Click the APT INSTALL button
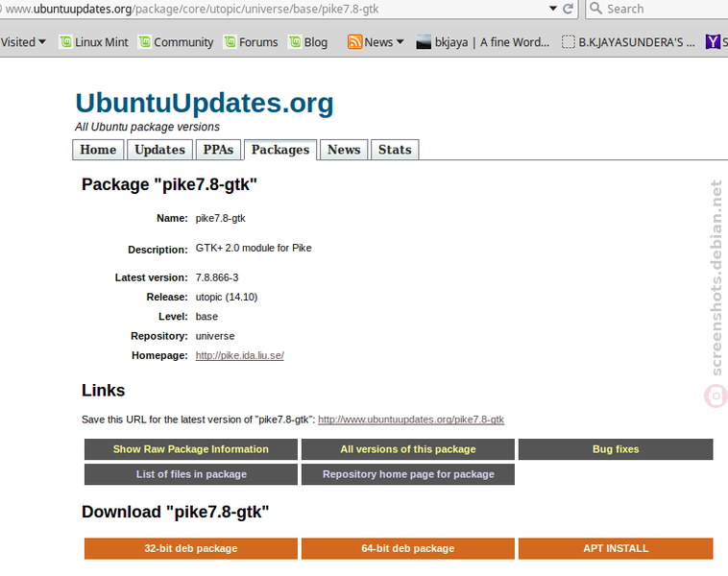The image size is (728, 576). 616,548
